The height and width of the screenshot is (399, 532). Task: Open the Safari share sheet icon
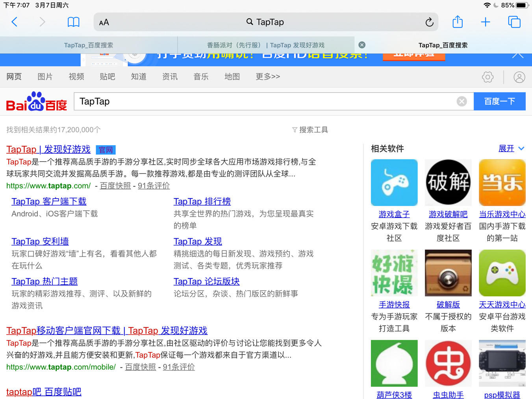(458, 22)
